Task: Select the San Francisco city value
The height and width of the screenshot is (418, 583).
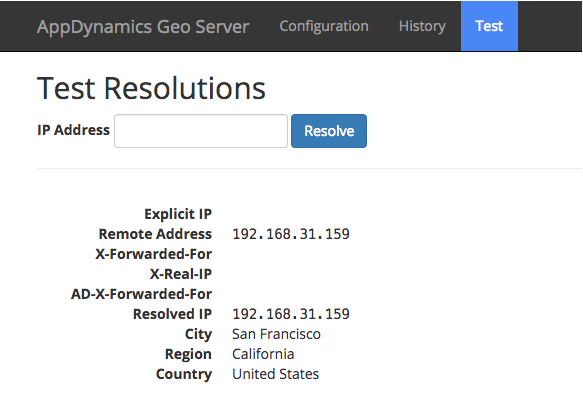Action: pos(276,334)
